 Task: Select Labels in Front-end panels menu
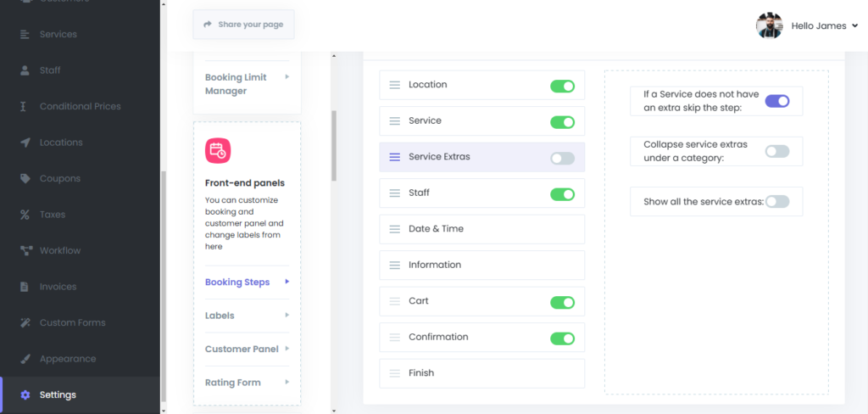220,316
